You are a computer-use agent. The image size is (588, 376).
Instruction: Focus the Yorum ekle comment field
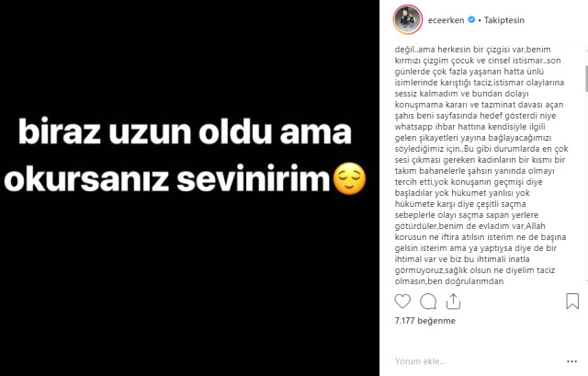pyautogui.click(x=476, y=361)
